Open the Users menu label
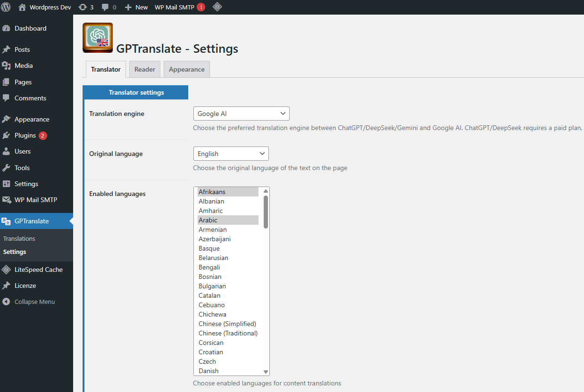The image size is (584, 392). (x=23, y=151)
